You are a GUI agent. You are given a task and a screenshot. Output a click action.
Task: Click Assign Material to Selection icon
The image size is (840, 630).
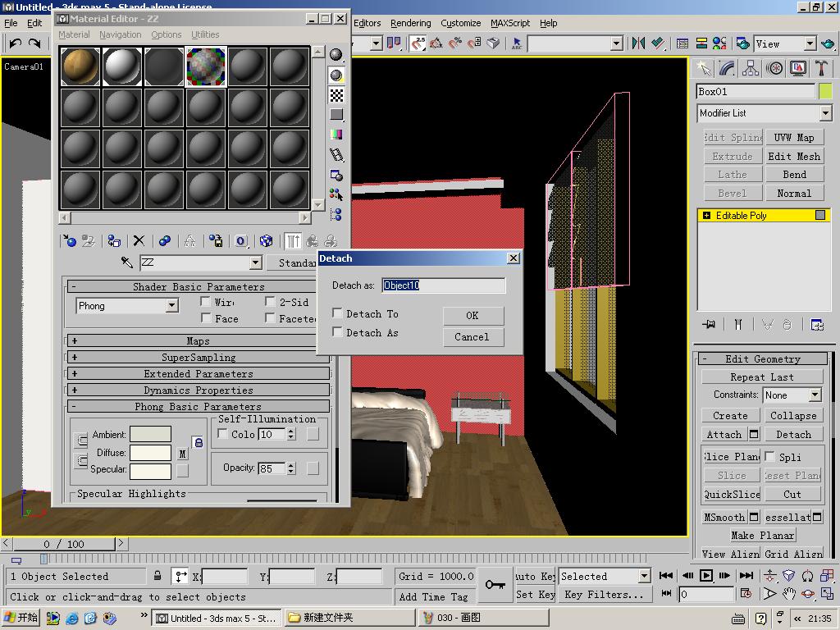[x=113, y=241]
